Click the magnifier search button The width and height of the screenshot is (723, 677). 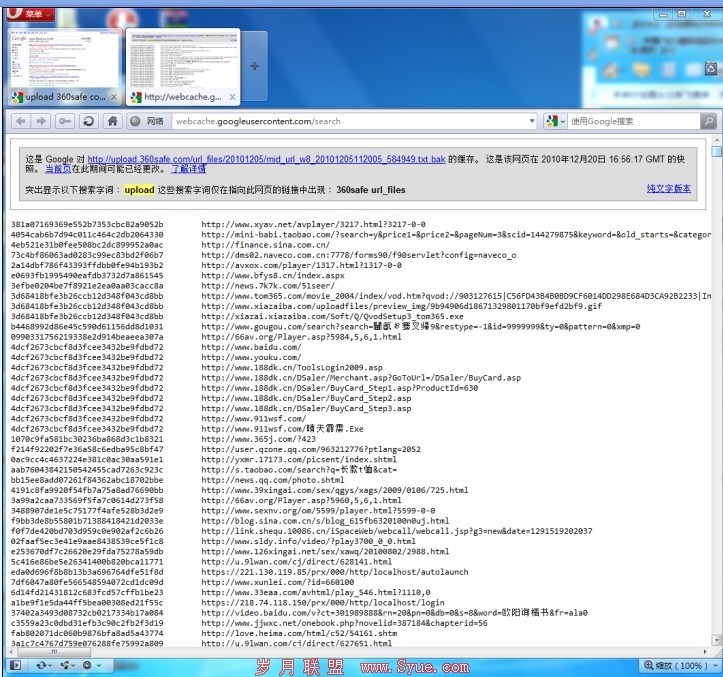point(709,121)
